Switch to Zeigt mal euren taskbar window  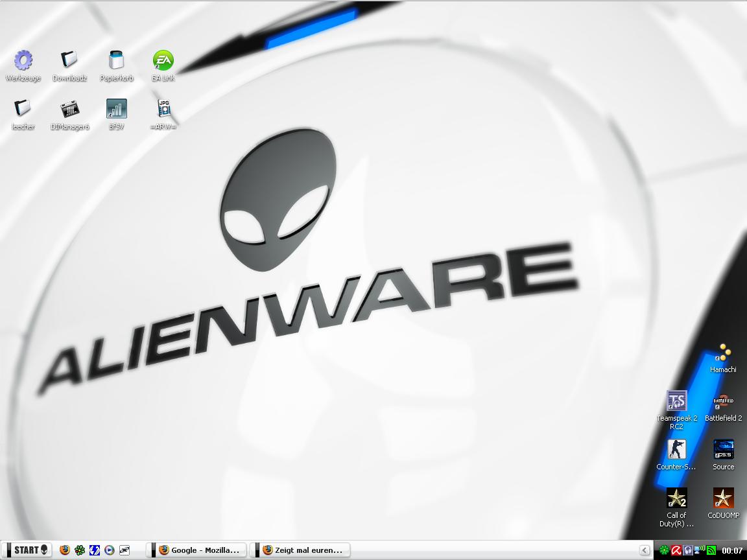pos(301,550)
